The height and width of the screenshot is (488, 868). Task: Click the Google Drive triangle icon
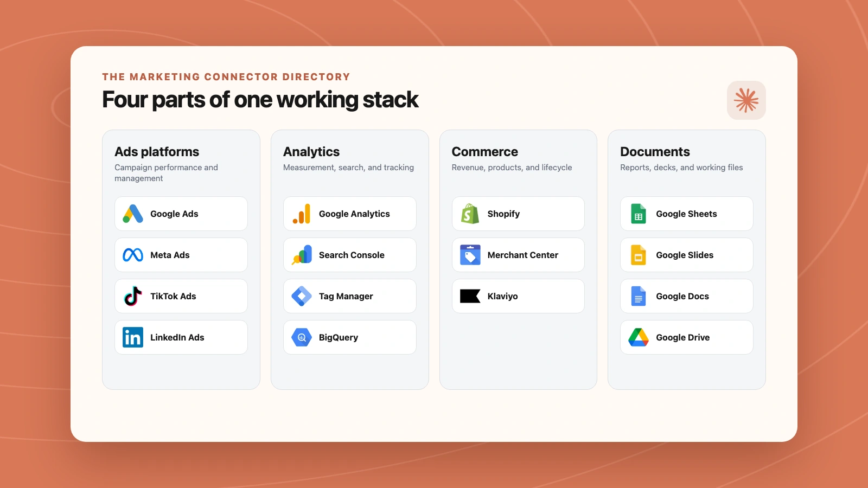coord(639,337)
